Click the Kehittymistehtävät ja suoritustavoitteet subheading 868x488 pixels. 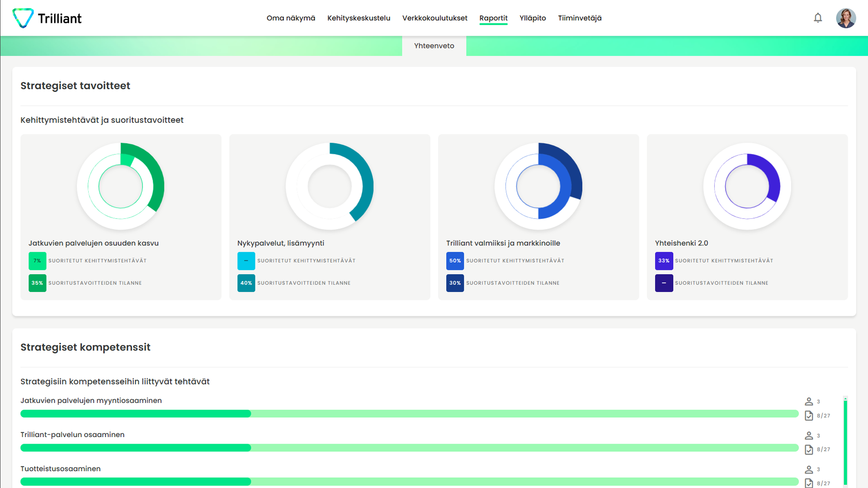pos(102,120)
